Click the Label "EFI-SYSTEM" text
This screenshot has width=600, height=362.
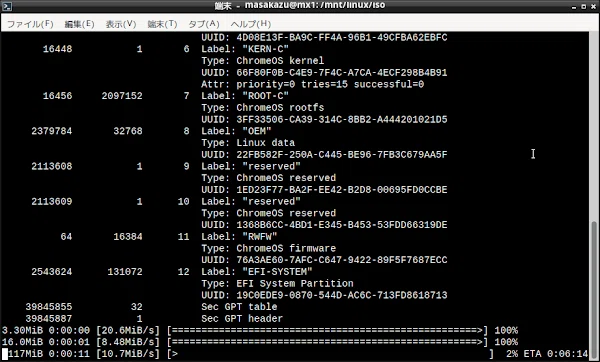point(257,272)
